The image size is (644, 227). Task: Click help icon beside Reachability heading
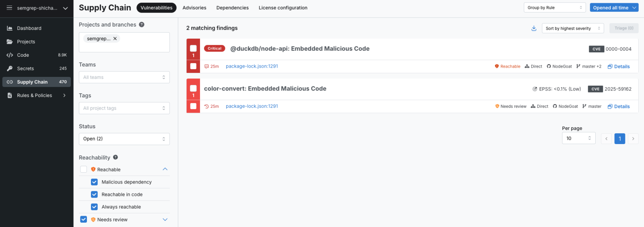point(116,157)
